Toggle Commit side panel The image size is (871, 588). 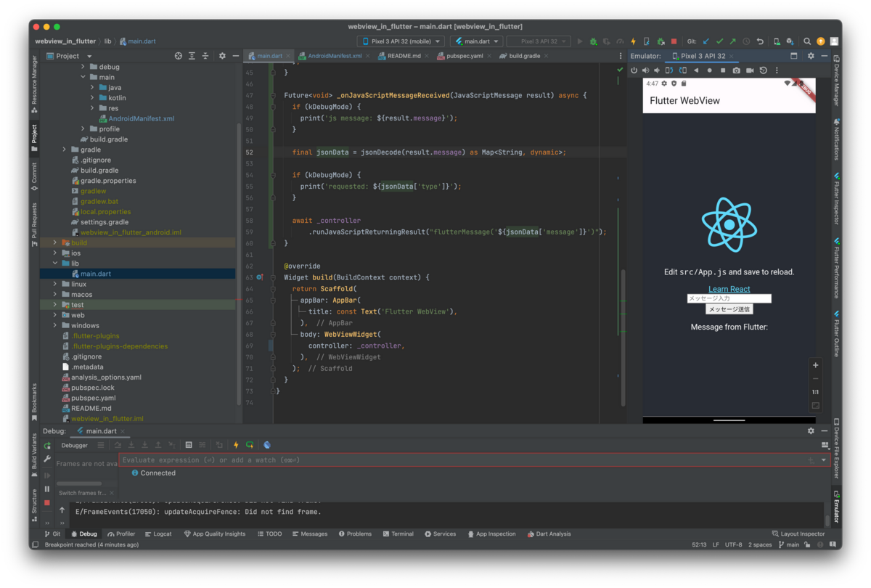click(34, 176)
